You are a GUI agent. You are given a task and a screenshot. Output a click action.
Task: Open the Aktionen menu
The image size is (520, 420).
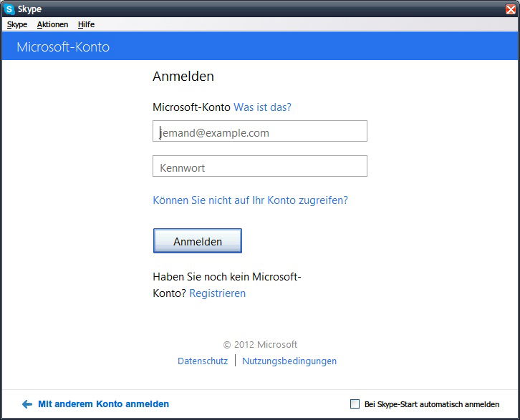(x=52, y=24)
